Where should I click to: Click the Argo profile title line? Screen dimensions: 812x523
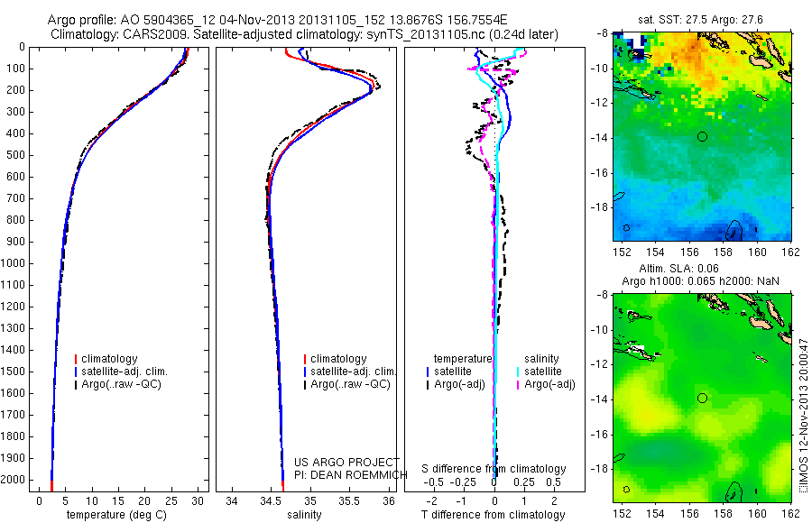(x=277, y=20)
